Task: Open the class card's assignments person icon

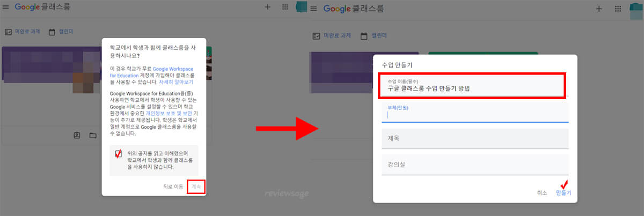Action: [x=77, y=135]
